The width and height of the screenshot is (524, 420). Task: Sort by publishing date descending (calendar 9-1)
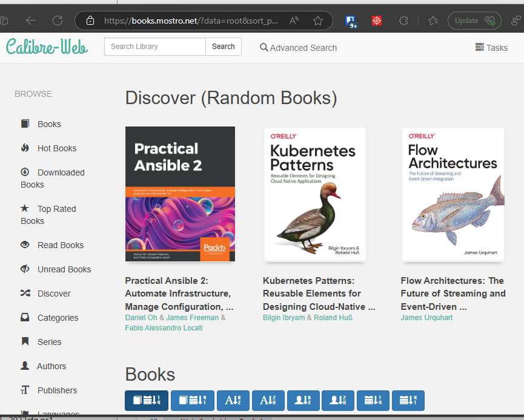click(408, 400)
